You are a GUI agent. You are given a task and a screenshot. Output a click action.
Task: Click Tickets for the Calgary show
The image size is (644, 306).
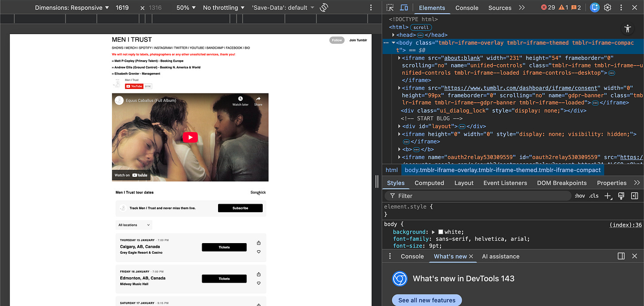224,247
